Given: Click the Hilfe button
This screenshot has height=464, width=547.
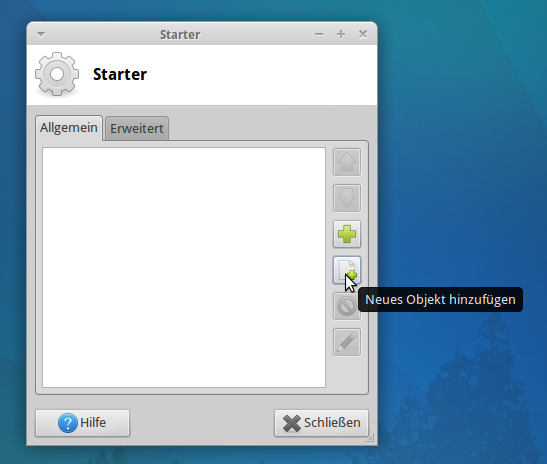Looking at the screenshot, I should tap(82, 423).
